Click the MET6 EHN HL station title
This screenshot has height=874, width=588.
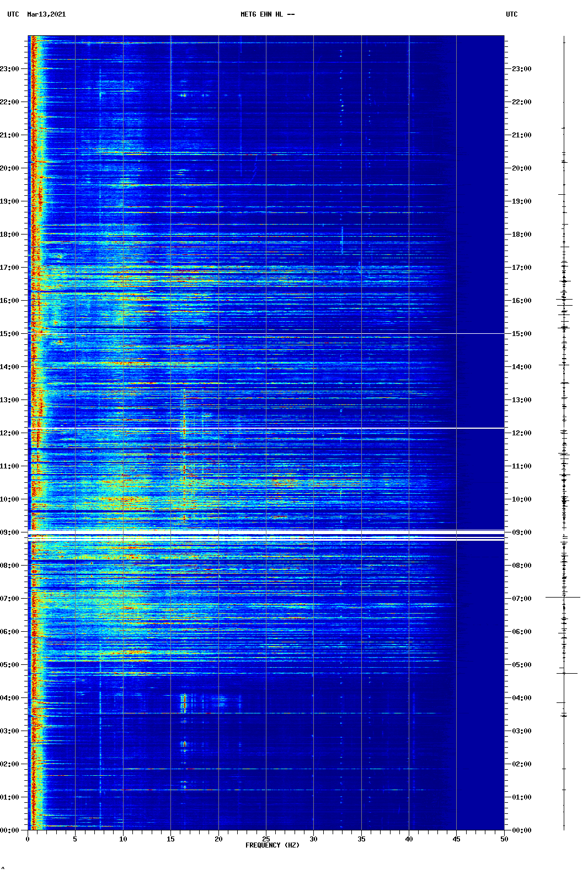pos(268,14)
